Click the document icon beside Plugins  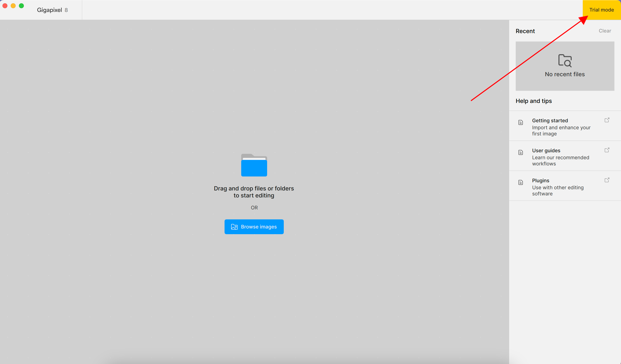pos(520,183)
